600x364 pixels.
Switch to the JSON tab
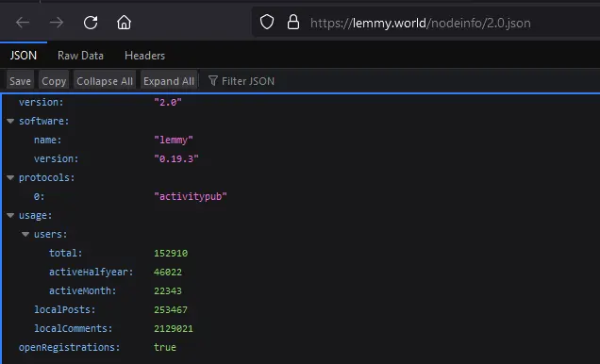tap(24, 56)
